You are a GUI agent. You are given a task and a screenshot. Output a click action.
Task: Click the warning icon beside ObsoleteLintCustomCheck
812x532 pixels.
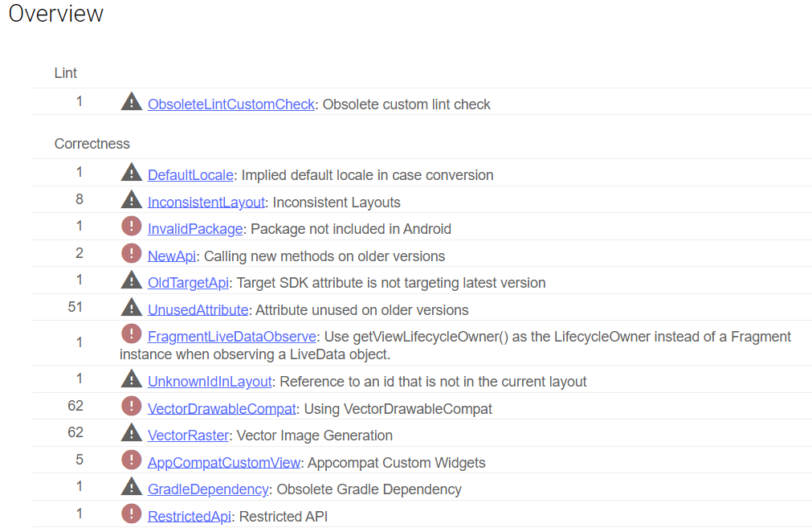pyautogui.click(x=131, y=102)
